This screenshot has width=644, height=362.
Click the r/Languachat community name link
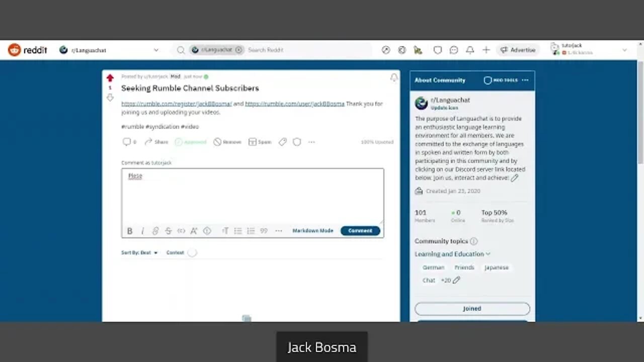point(450,100)
